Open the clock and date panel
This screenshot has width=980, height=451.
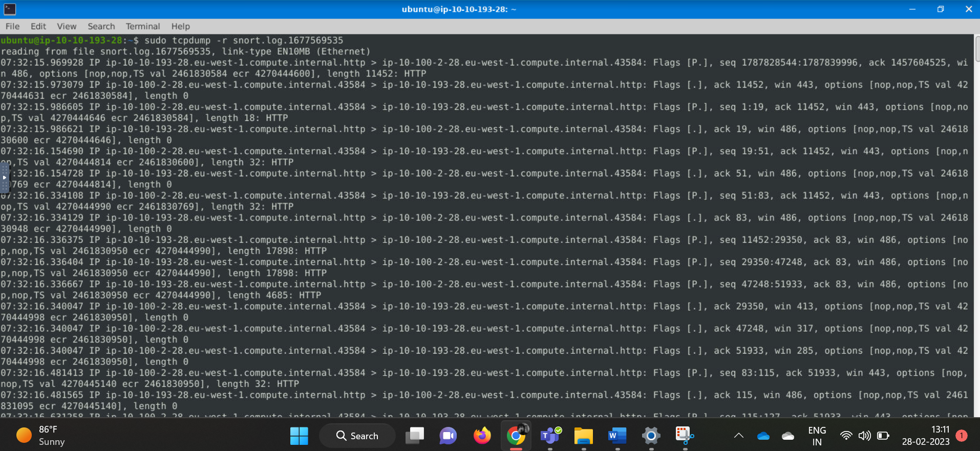pos(926,436)
